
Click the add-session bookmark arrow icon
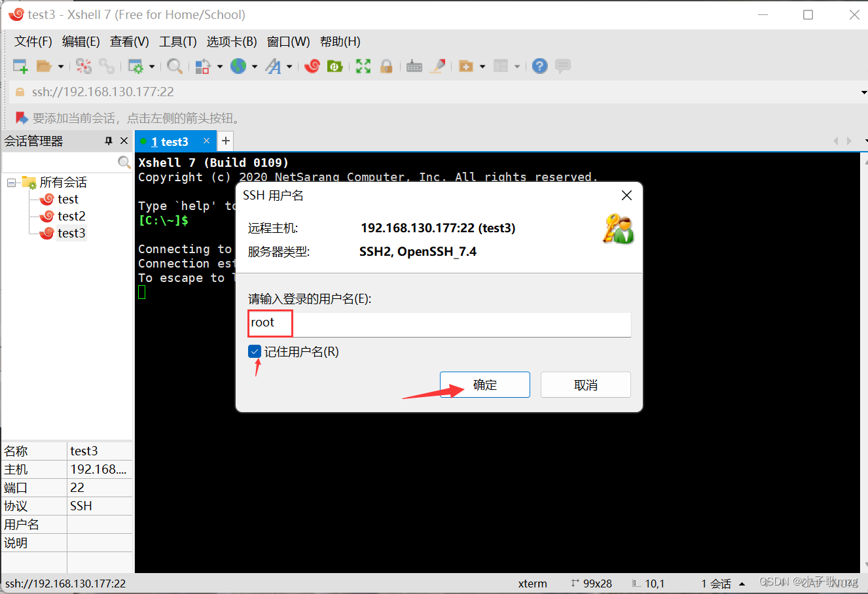point(22,118)
